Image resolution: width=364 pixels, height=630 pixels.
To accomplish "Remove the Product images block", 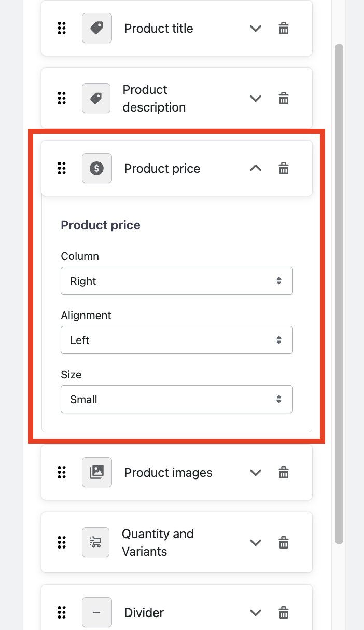I will pyautogui.click(x=284, y=472).
